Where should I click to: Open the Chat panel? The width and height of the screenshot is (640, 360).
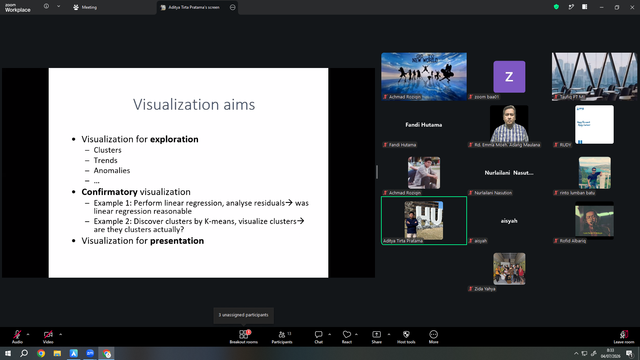coord(318,337)
